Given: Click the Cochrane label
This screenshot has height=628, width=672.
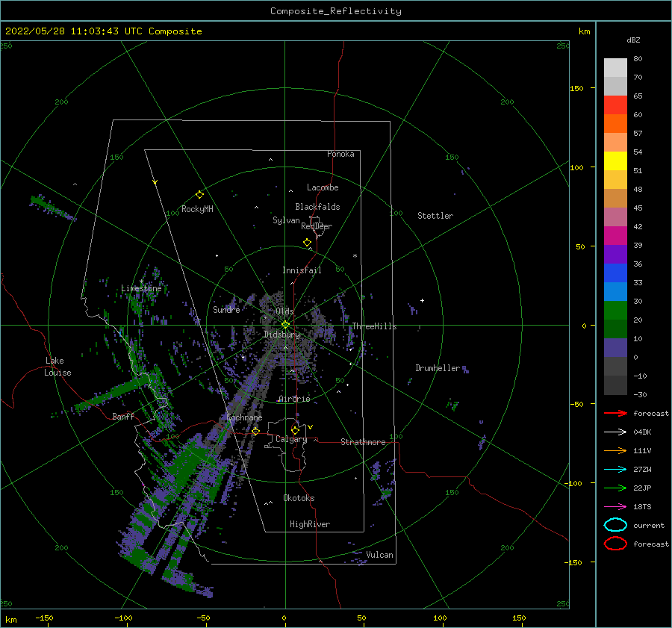Looking at the screenshot, I should click(x=244, y=417).
